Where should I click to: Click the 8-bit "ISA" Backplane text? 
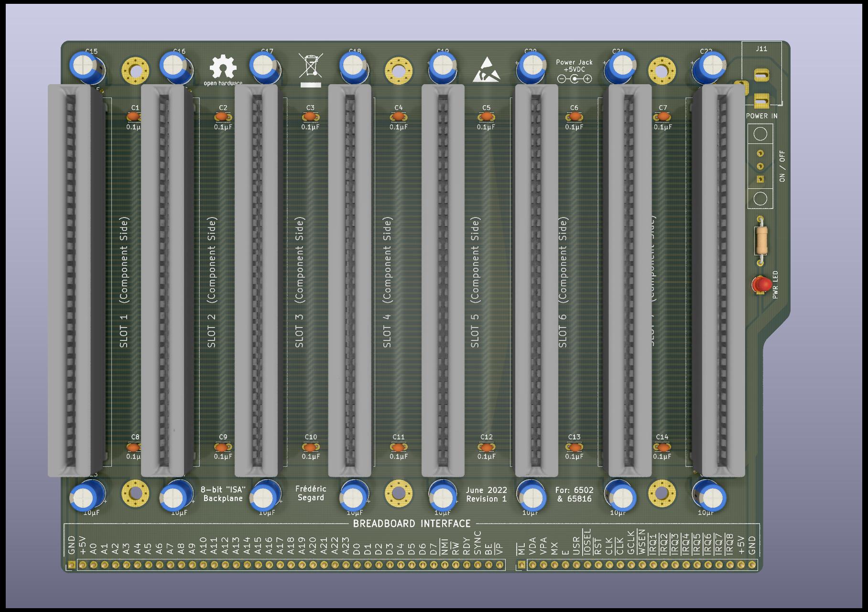(223, 494)
